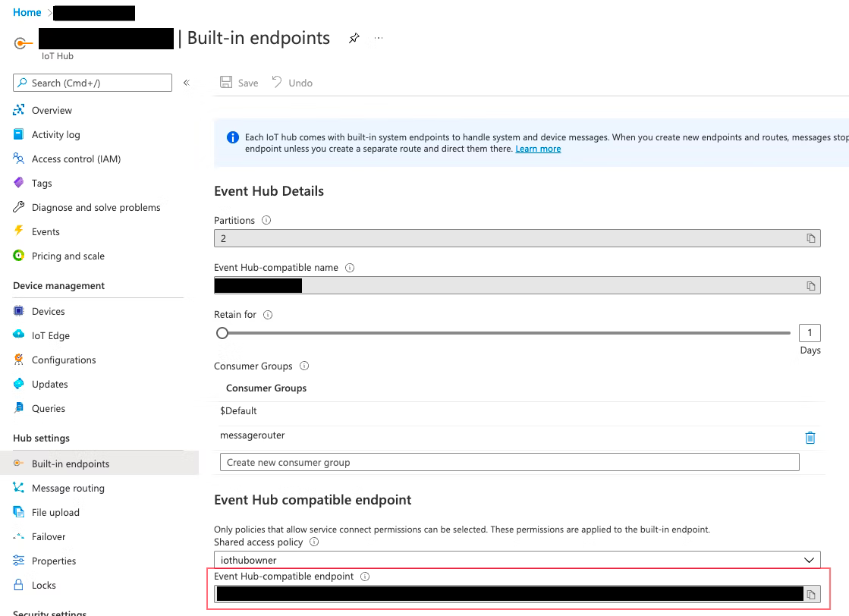Click the Queries icon

18,408
